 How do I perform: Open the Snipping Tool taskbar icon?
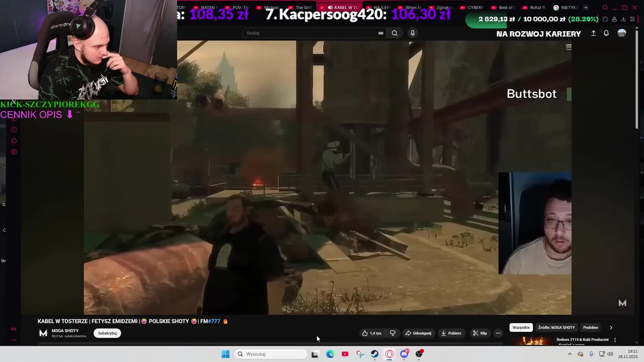tap(360, 354)
